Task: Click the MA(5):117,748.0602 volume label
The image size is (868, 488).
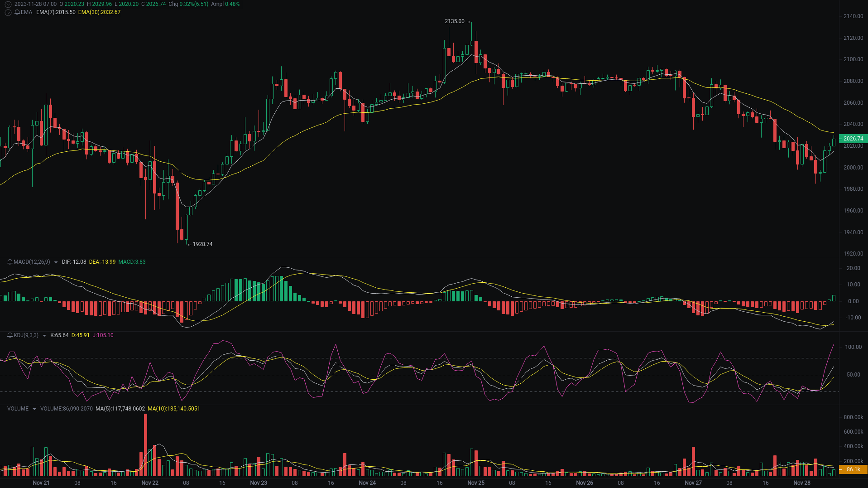Action: click(x=120, y=409)
